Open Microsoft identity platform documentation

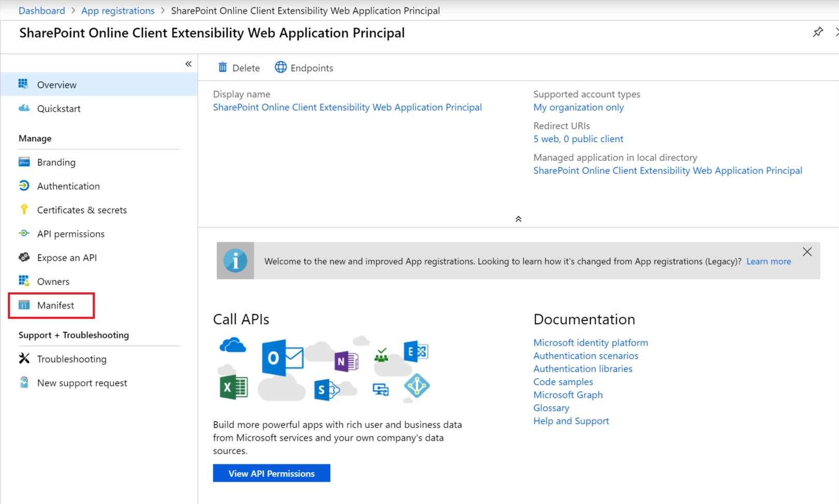pos(591,343)
